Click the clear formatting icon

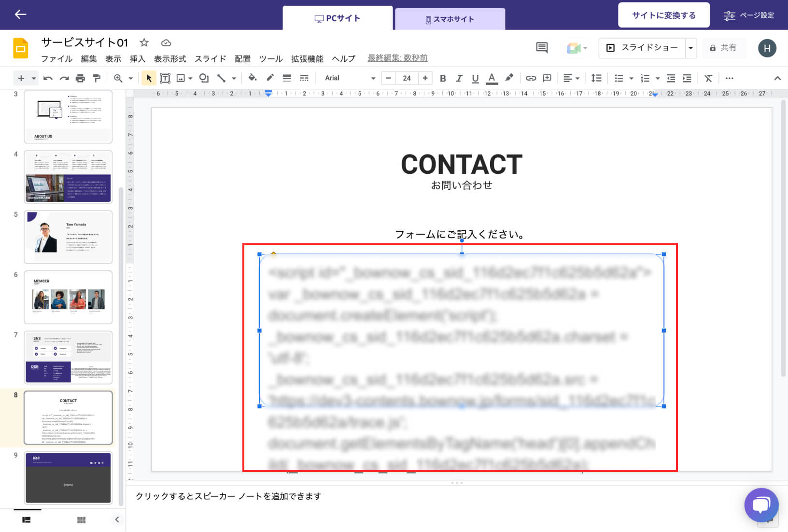[708, 78]
